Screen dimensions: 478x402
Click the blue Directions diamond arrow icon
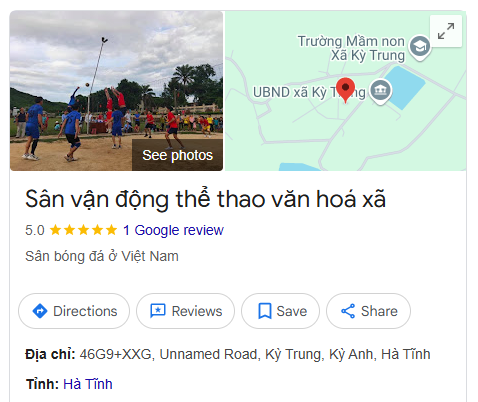[40, 311]
